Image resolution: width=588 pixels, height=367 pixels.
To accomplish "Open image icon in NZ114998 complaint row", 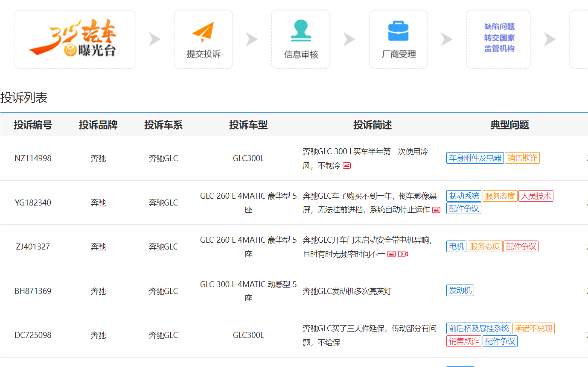I will [347, 166].
